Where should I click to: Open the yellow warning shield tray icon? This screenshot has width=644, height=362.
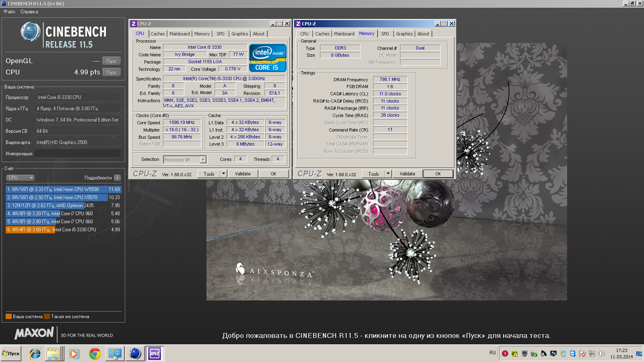[515, 354]
